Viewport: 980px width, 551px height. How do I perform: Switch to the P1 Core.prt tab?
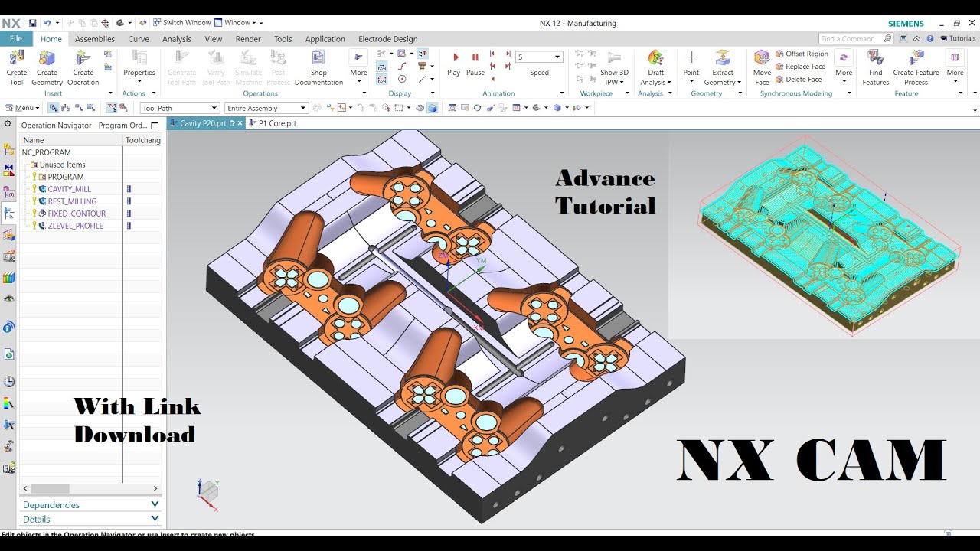click(x=277, y=123)
